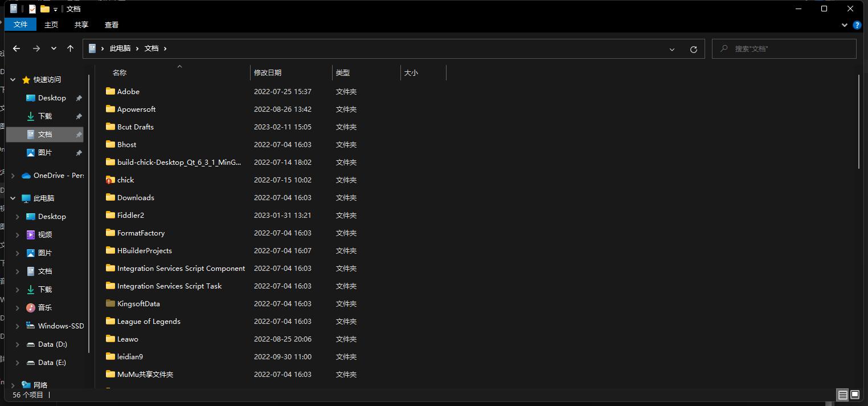The image size is (868, 406).
Task: Expand Desktop under 此电脑
Action: pos(18,217)
